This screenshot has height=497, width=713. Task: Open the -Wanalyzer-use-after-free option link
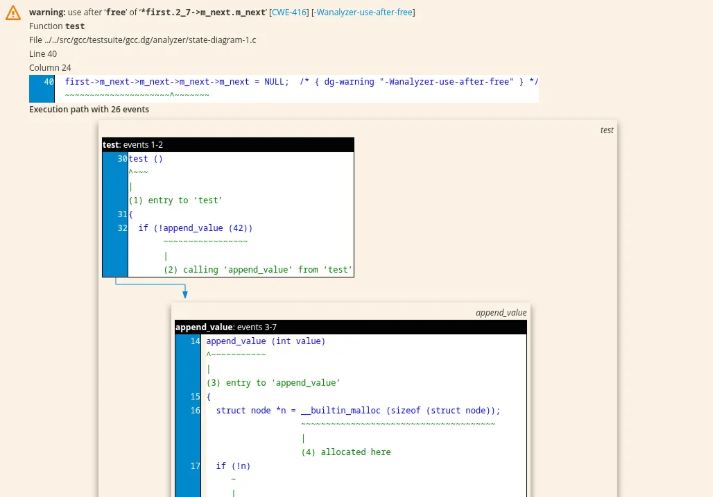click(363, 12)
